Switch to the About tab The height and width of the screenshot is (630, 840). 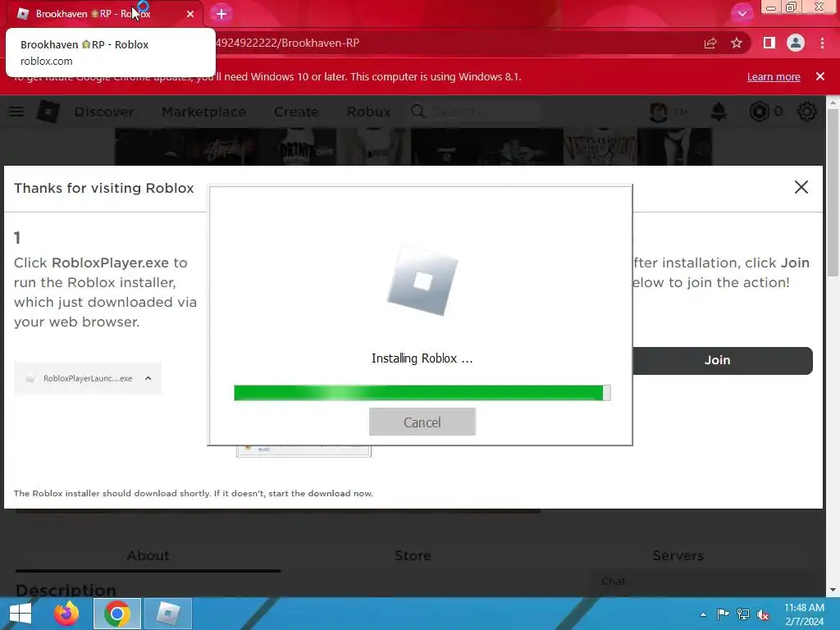tap(148, 555)
